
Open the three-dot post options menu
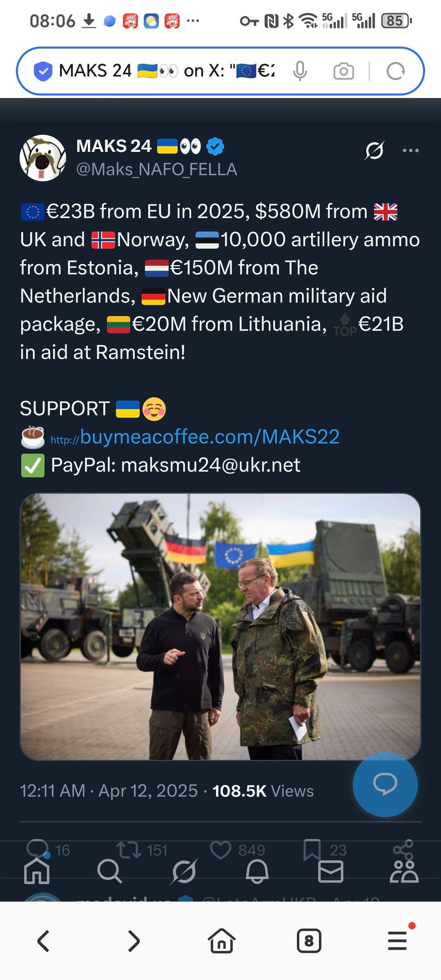tap(410, 150)
